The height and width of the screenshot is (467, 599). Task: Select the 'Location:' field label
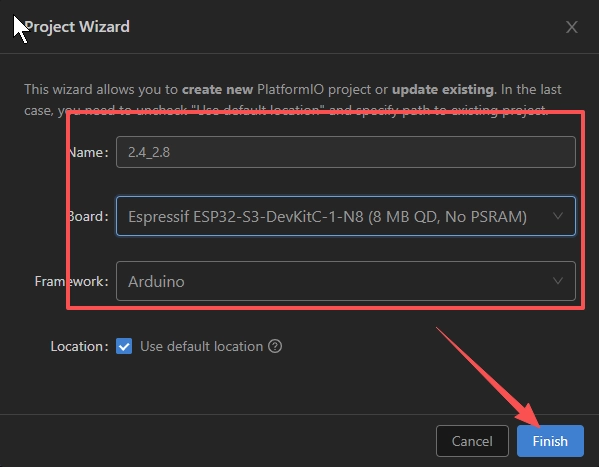point(79,346)
